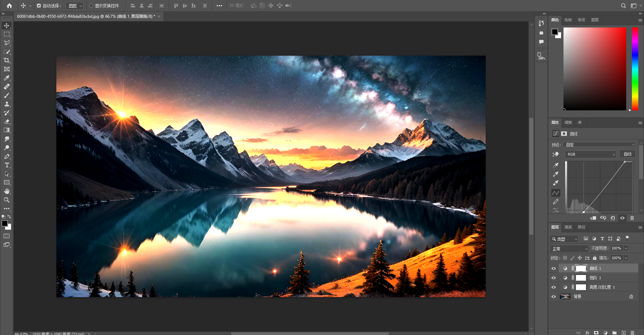
Task: Delete layer with layers panel trash icon
Action: [x=632, y=333]
